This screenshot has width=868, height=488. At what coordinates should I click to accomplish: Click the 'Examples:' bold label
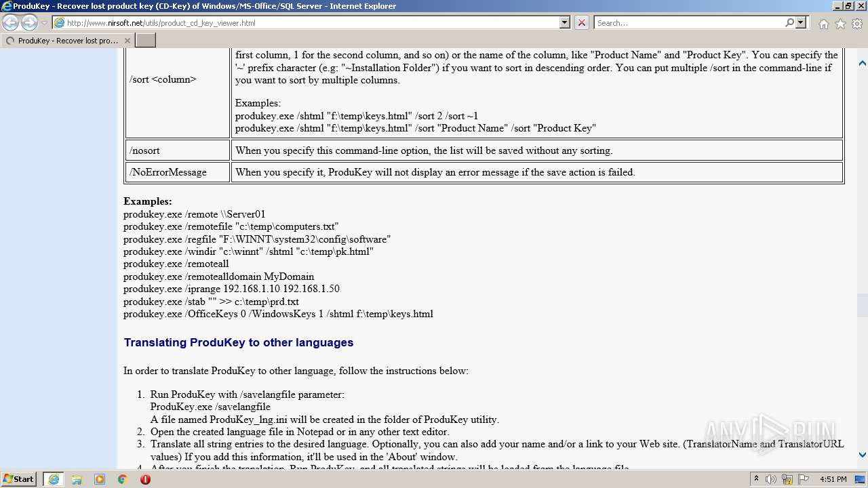pos(148,201)
